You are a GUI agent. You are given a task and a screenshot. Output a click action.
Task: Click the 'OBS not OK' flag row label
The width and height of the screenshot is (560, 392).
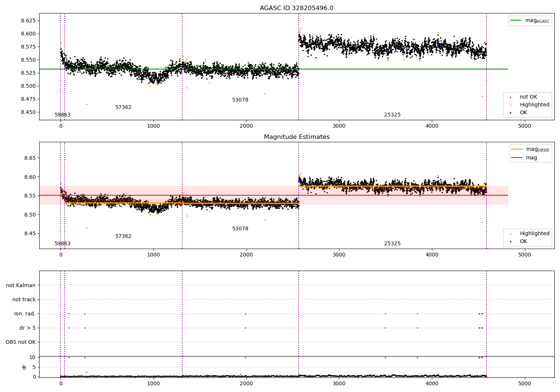(21, 342)
